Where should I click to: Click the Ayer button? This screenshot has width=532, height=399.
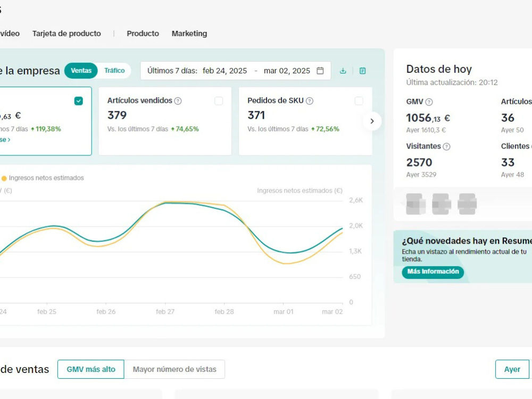tap(512, 369)
